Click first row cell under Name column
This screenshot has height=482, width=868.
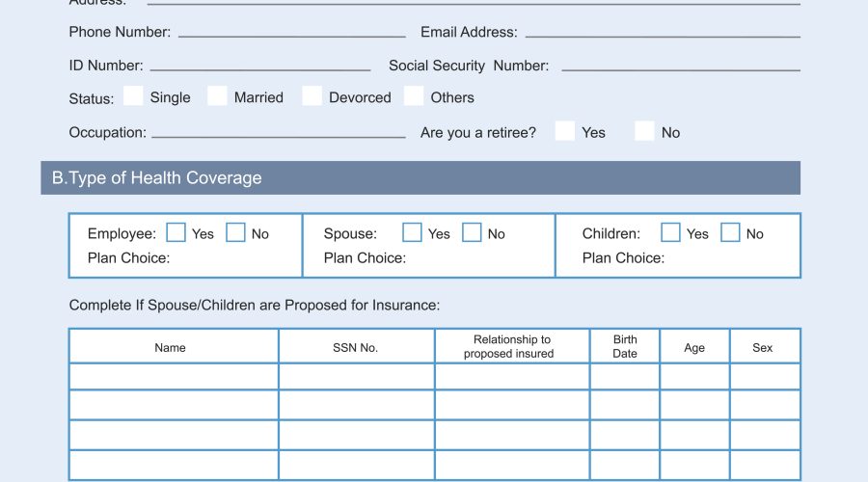tap(174, 377)
